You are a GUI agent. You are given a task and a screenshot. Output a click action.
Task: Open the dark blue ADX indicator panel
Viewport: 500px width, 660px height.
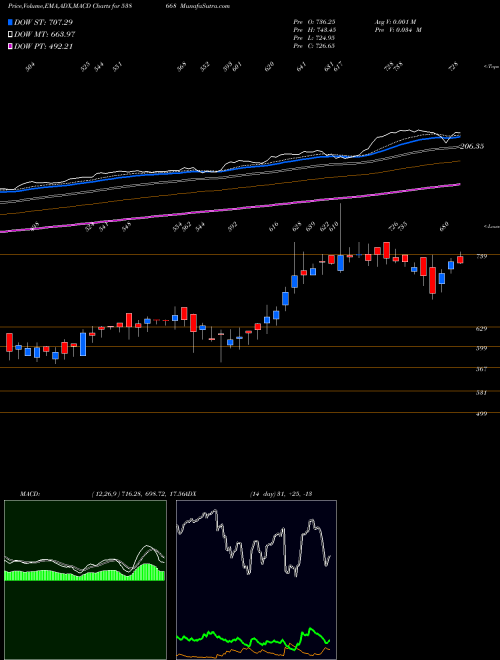coord(256,580)
